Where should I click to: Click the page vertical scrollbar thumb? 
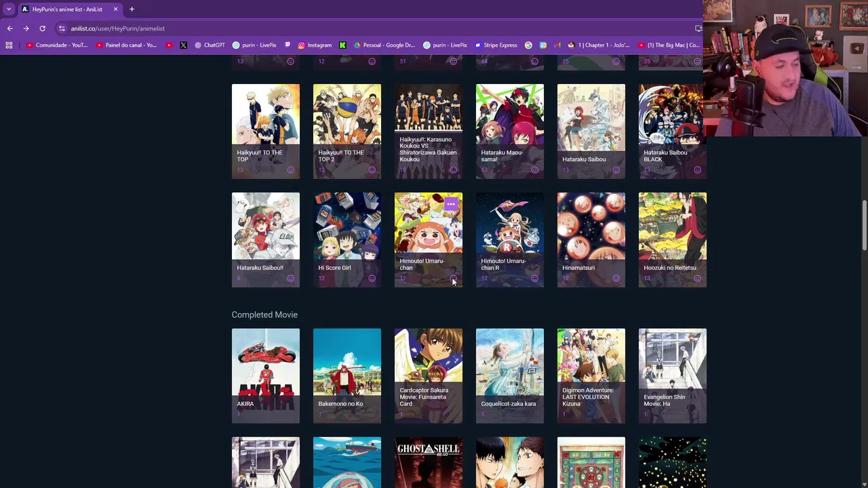[864, 225]
